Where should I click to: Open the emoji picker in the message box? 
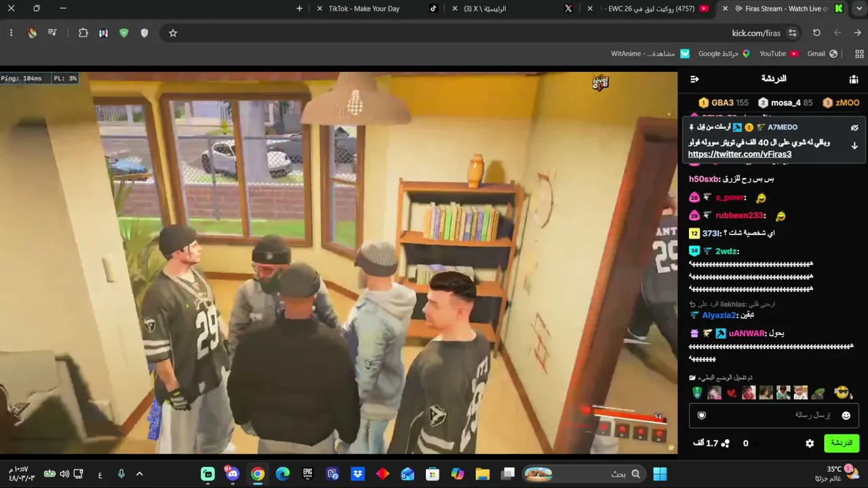click(x=846, y=415)
